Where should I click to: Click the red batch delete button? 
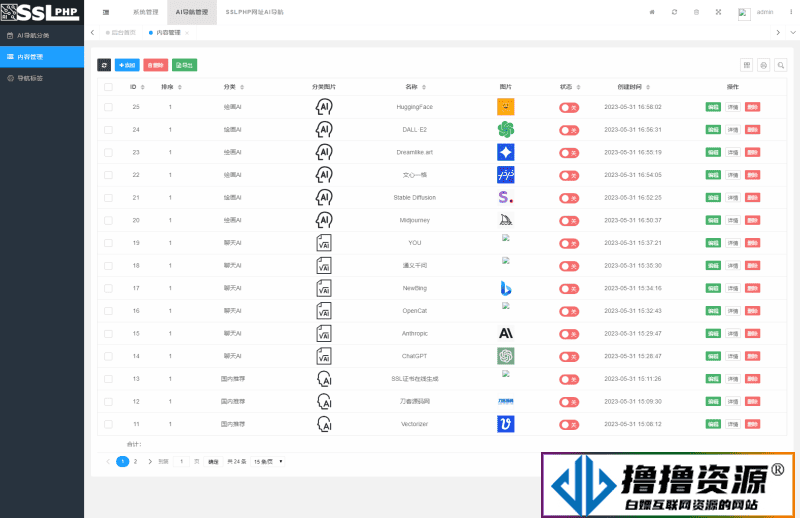(156, 65)
